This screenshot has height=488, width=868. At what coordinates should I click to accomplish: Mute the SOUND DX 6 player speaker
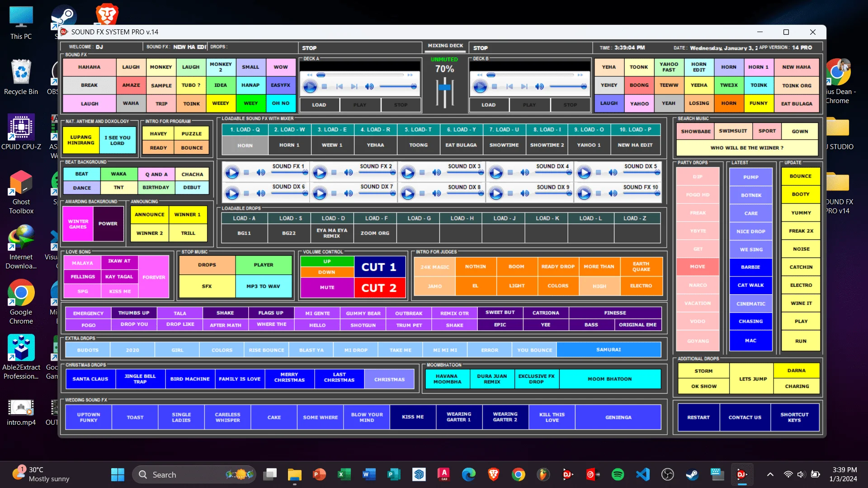pyautogui.click(x=261, y=193)
